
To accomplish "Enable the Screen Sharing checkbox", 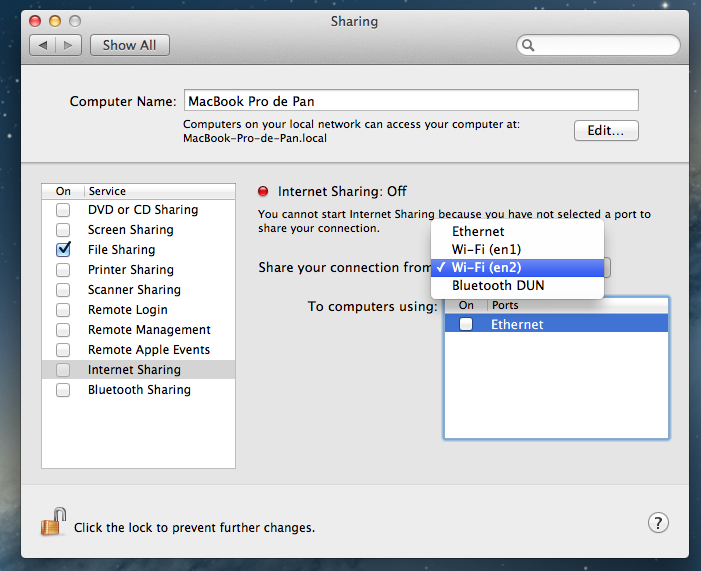I will [x=63, y=230].
